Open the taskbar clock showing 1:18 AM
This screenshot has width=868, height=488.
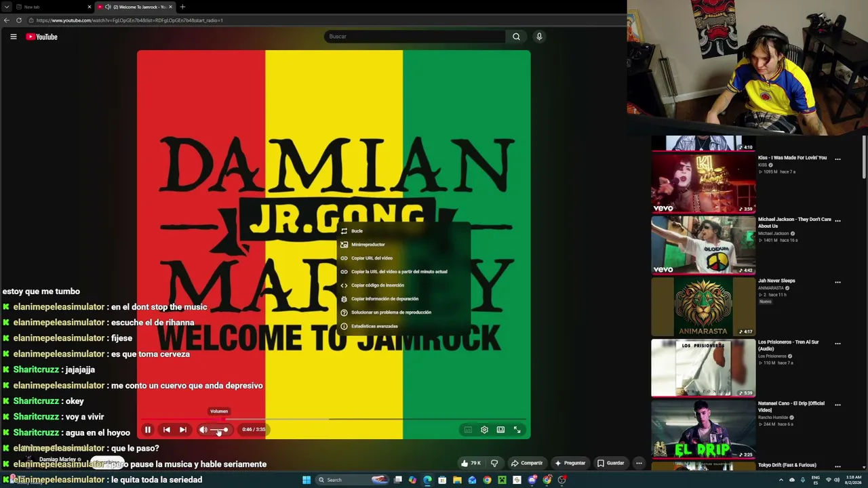pos(853,480)
